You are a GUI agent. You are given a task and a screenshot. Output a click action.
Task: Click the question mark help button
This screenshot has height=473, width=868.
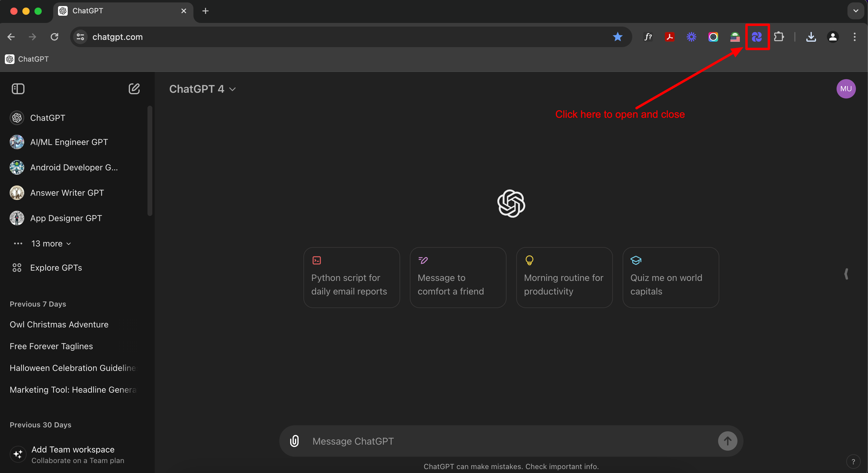853,462
